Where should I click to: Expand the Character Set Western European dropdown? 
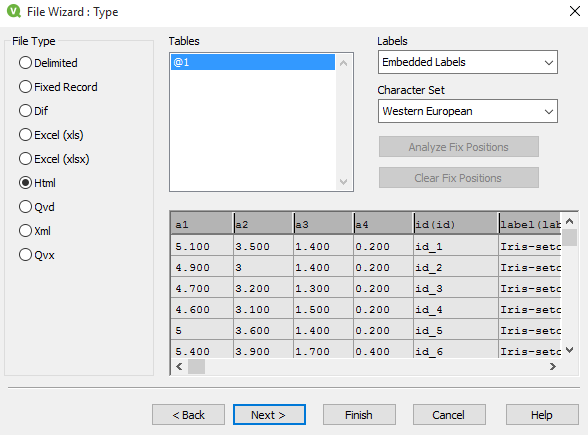[x=468, y=111]
